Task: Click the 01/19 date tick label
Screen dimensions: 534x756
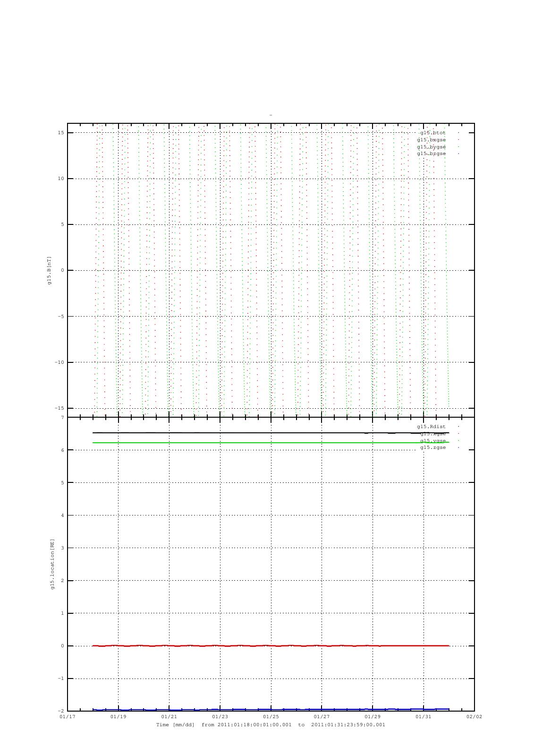Action: (118, 717)
